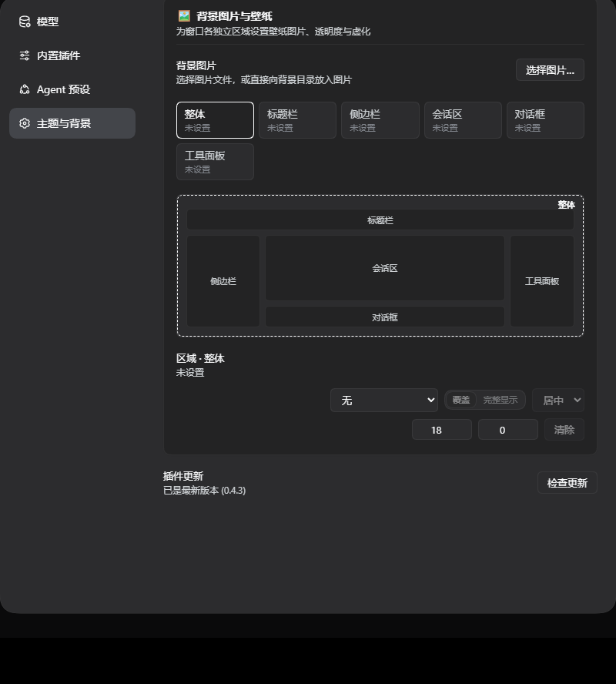
Task: Click the 清除 button
Action: (x=564, y=430)
